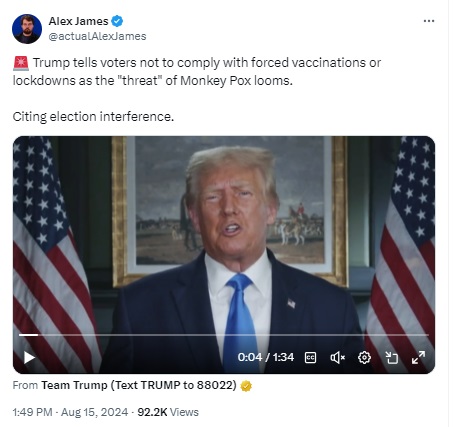Screen dimensions: 458x427
Task: Open the three-dot more options menu
Action: tap(429, 21)
